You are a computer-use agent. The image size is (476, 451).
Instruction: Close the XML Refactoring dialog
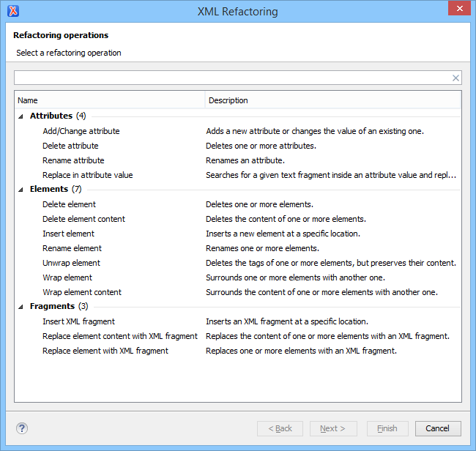tap(459, 8)
